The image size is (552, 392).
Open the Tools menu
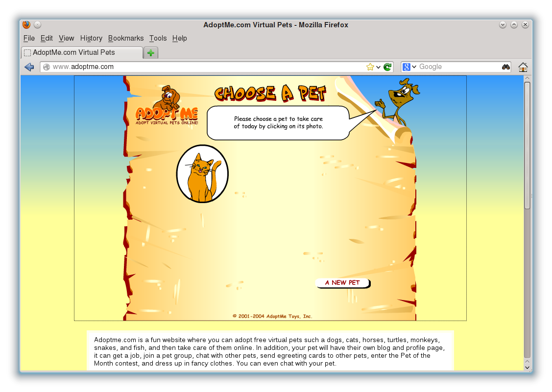158,38
